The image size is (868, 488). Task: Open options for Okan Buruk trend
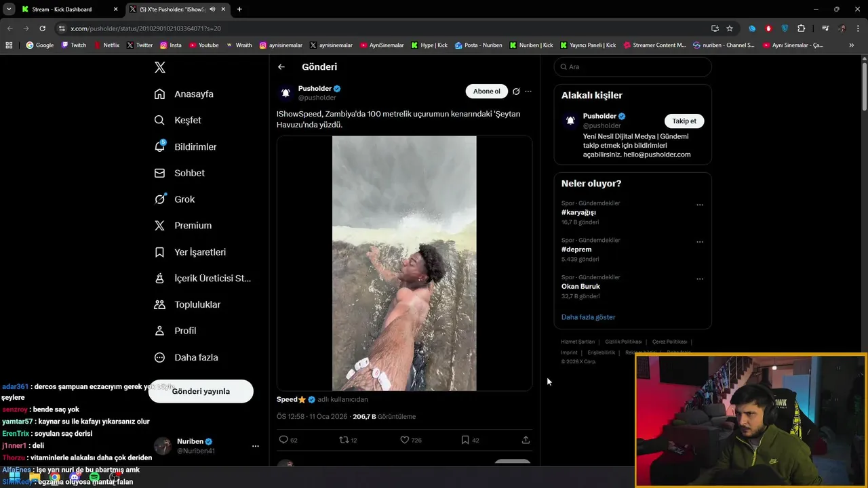(x=700, y=279)
